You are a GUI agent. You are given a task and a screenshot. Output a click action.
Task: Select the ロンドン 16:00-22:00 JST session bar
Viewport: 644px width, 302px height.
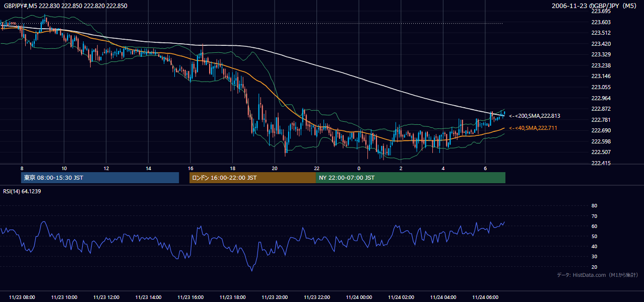(x=252, y=178)
